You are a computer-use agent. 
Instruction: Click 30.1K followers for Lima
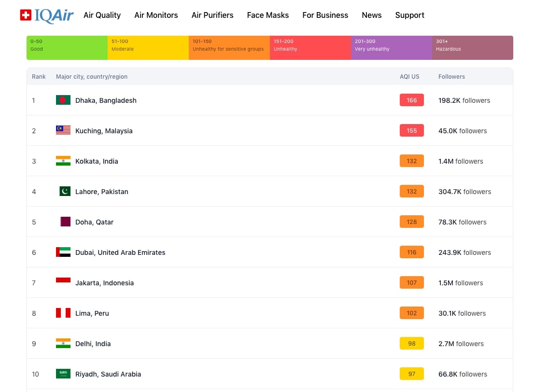[x=462, y=313]
